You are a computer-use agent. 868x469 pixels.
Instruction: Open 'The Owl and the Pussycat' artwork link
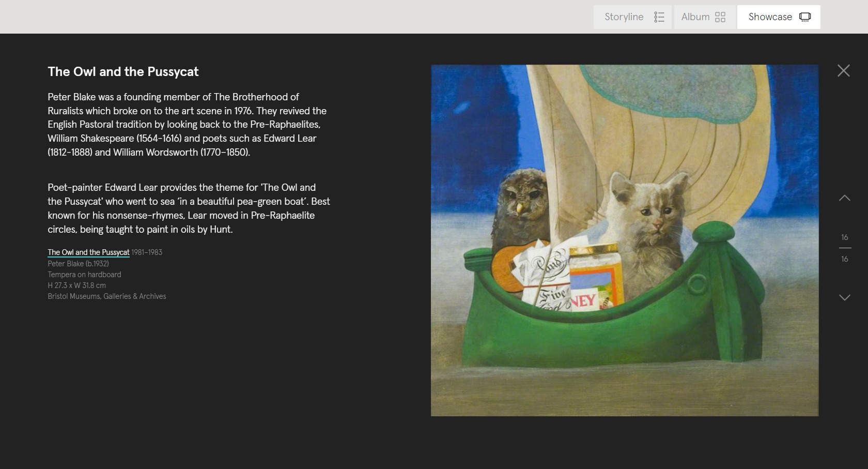(88, 252)
